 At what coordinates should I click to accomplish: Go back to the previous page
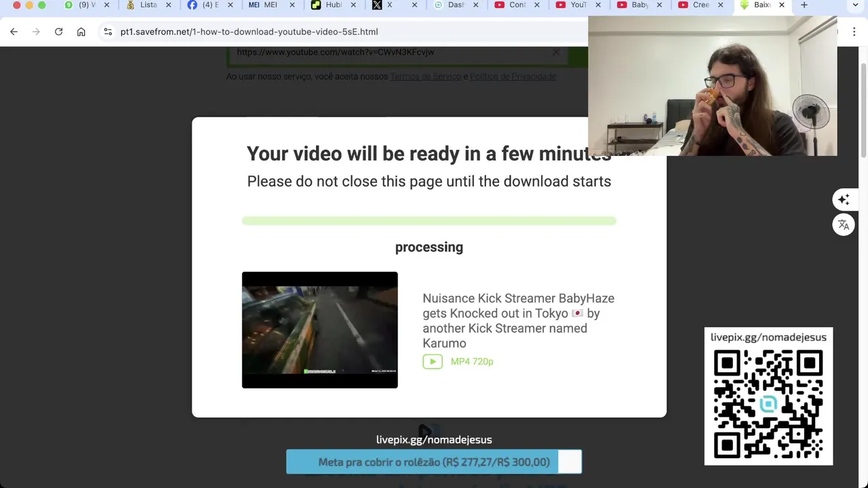(x=14, y=32)
